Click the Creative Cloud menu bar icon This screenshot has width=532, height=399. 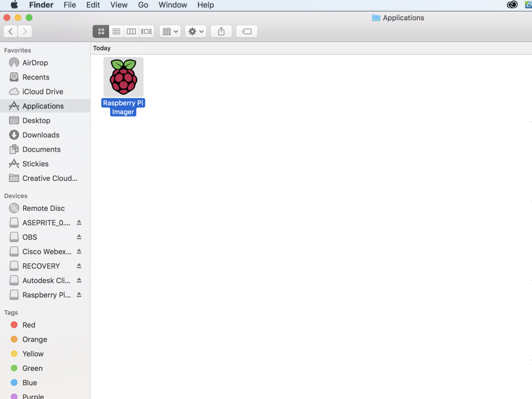point(512,5)
